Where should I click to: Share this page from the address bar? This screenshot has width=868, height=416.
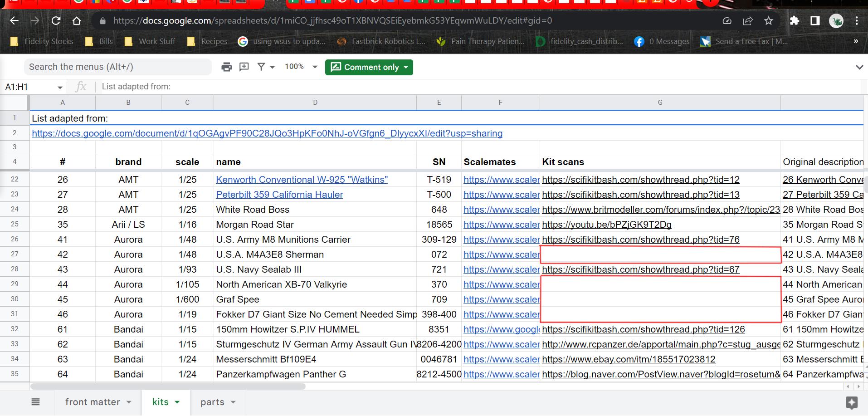(x=748, y=21)
